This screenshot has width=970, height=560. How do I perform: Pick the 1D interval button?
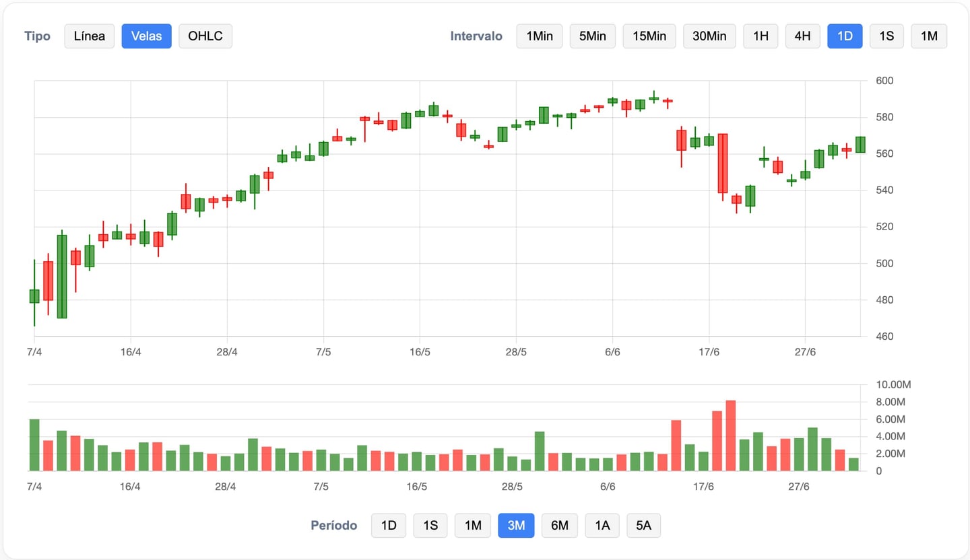point(845,36)
